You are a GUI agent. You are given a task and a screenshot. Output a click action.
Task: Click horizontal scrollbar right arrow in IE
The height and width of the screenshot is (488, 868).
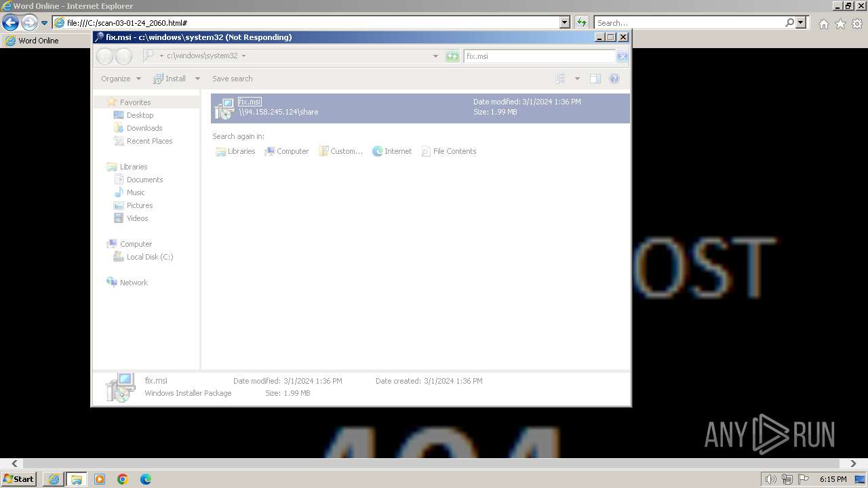(x=853, y=464)
